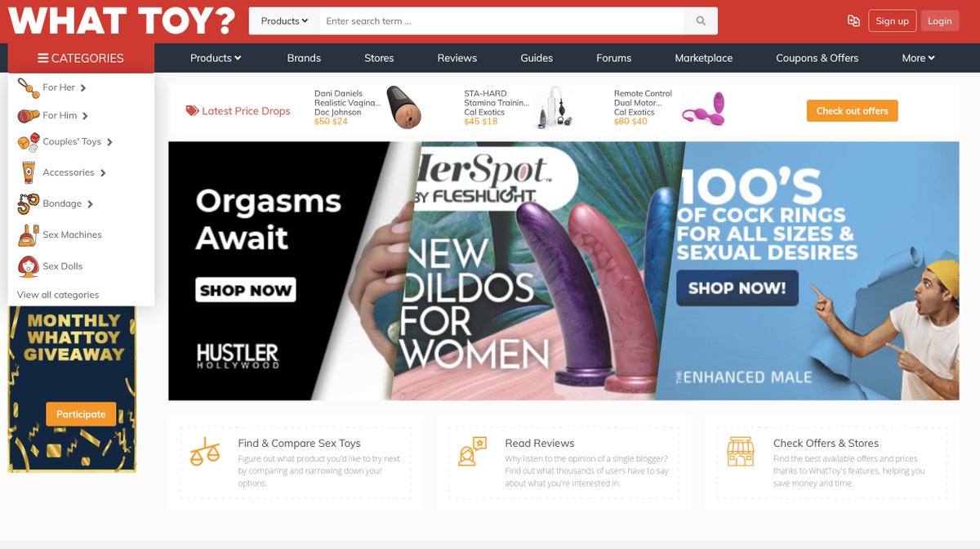Click the Latest Price Drops link
The width and height of the screenshot is (980, 549).
point(246,111)
